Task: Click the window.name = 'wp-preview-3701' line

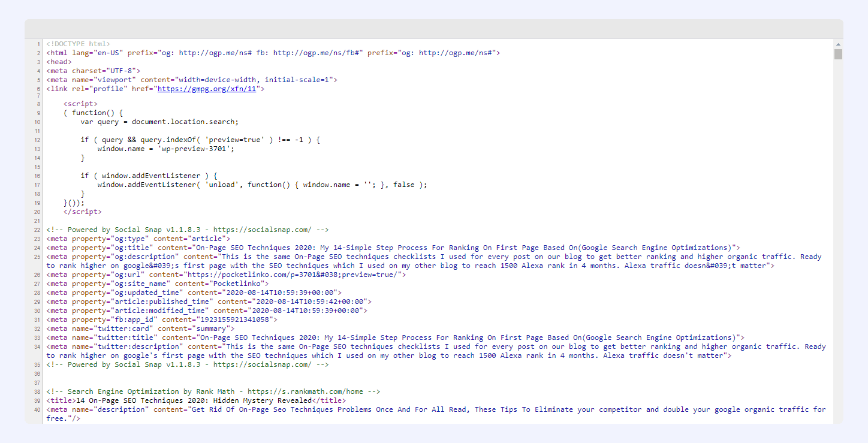Action: [x=166, y=149]
